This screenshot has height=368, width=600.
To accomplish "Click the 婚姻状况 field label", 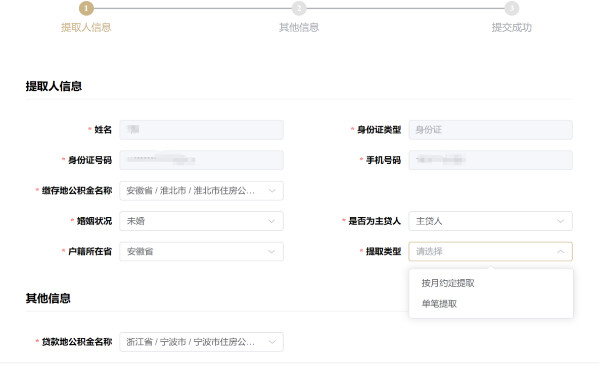I will point(94,221).
